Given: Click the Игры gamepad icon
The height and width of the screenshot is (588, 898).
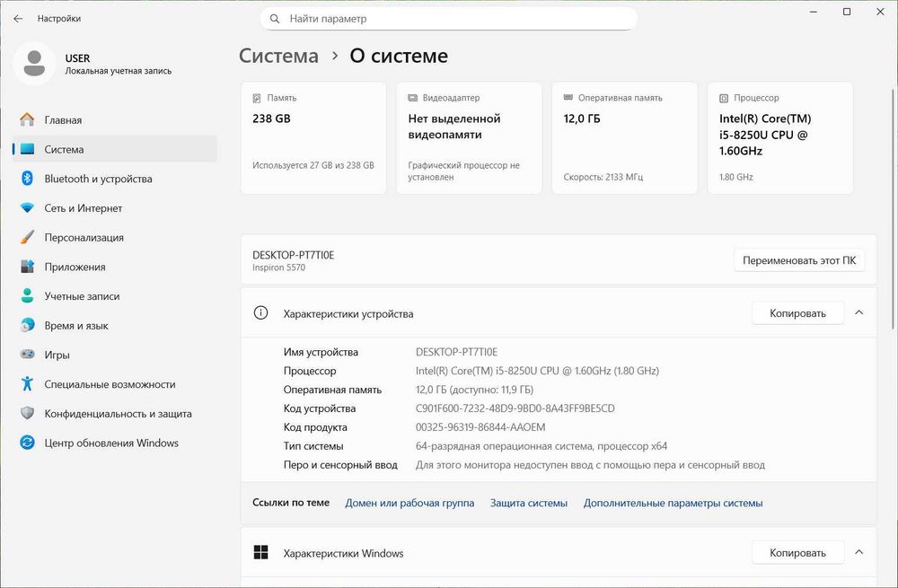Looking at the screenshot, I should 27,355.
